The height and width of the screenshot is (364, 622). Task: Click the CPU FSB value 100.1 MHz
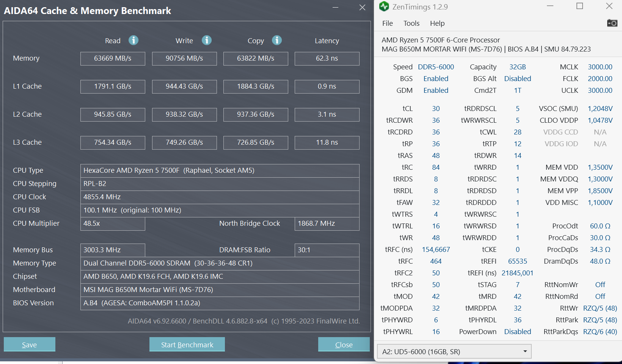click(220, 211)
